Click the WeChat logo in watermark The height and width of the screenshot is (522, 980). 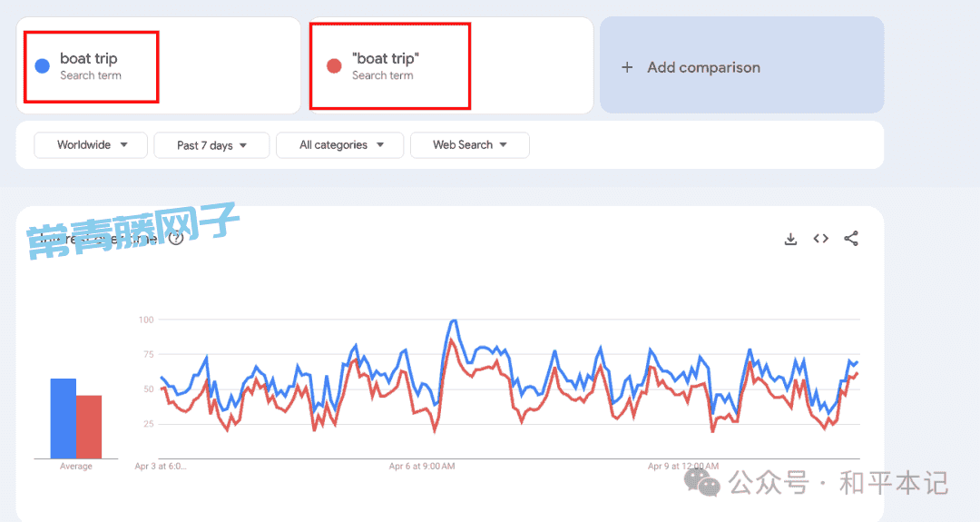(701, 482)
